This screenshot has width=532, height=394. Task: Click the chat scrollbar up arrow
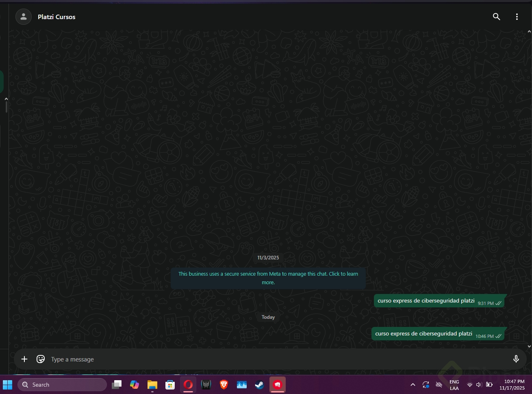point(529,31)
